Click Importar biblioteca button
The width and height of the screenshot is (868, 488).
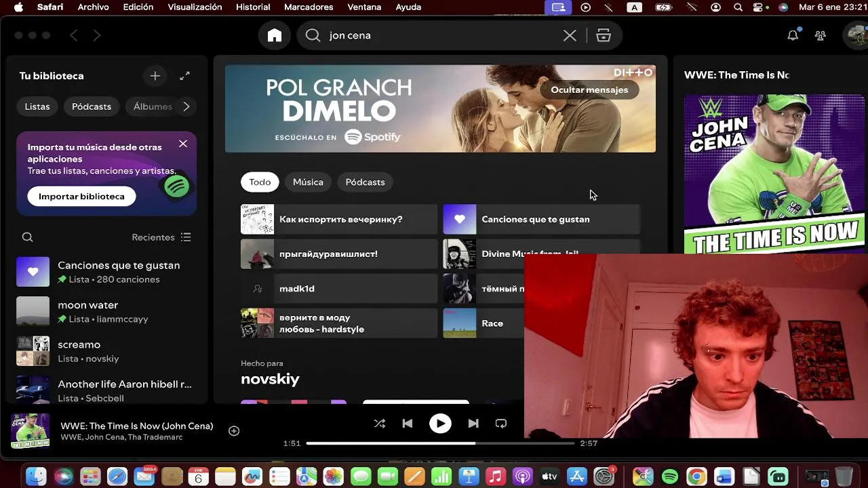[x=81, y=196]
